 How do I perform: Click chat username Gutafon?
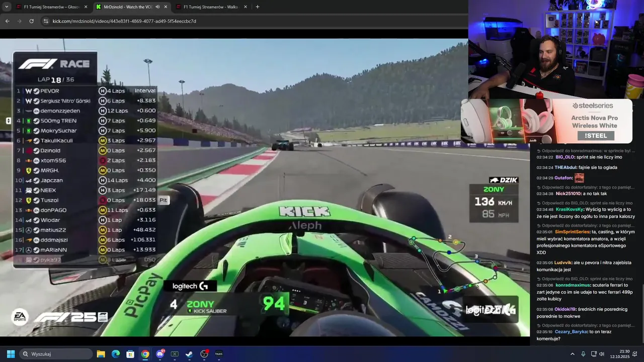coord(564,178)
